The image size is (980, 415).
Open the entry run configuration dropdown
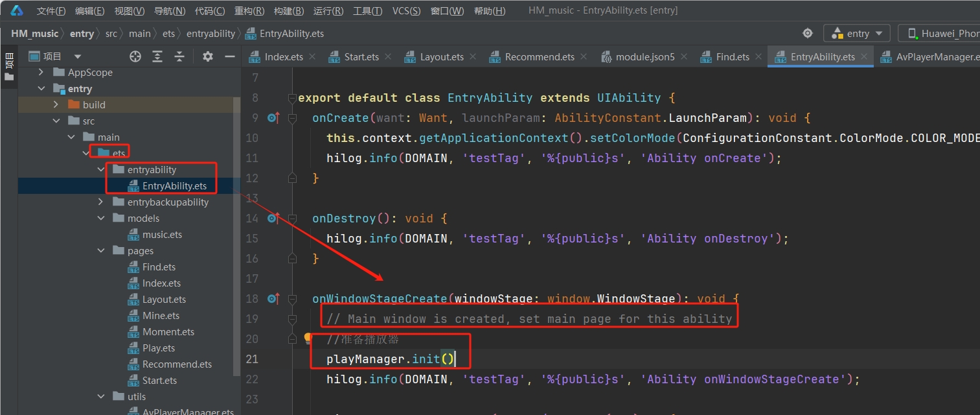[856, 33]
